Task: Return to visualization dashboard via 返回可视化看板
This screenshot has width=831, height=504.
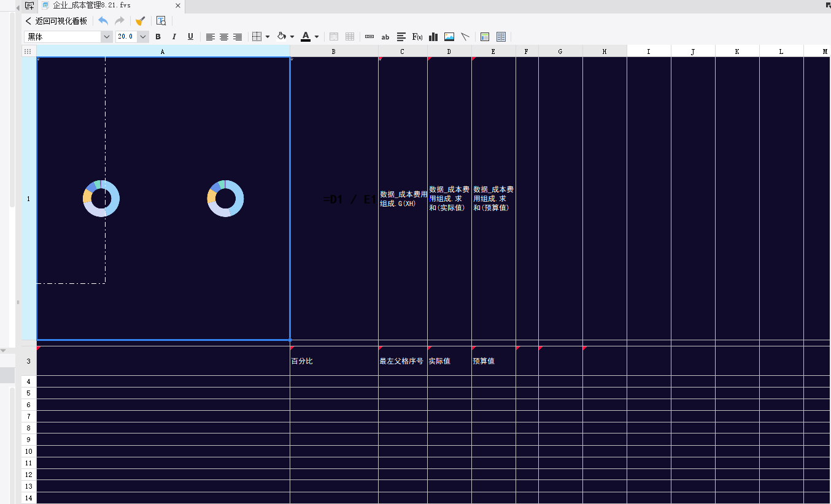Action: [x=56, y=21]
